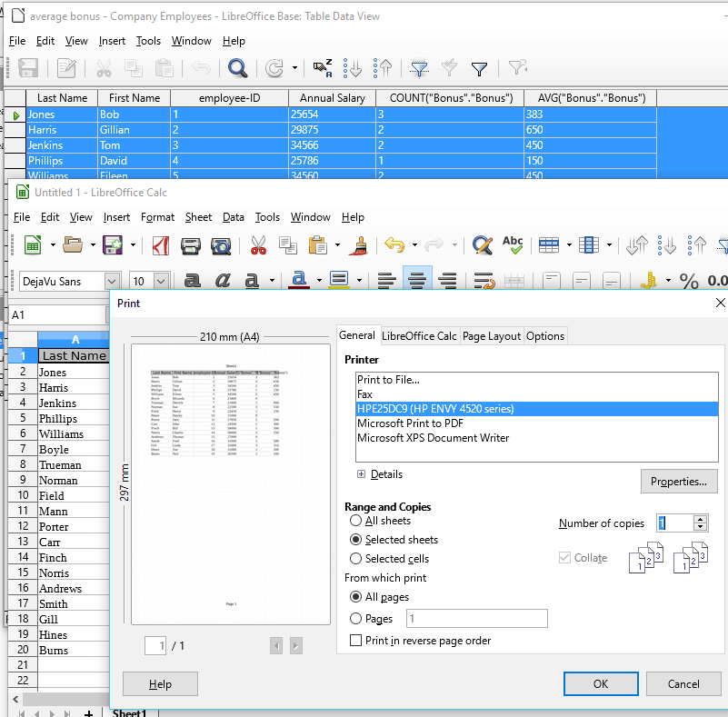Increase number of copies with up arrow

pos(700,519)
